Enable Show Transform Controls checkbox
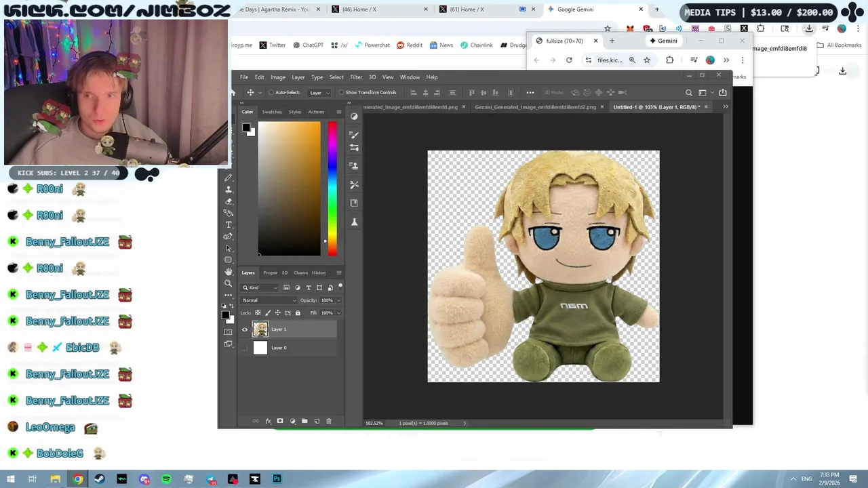The image size is (868, 488). [342, 92]
